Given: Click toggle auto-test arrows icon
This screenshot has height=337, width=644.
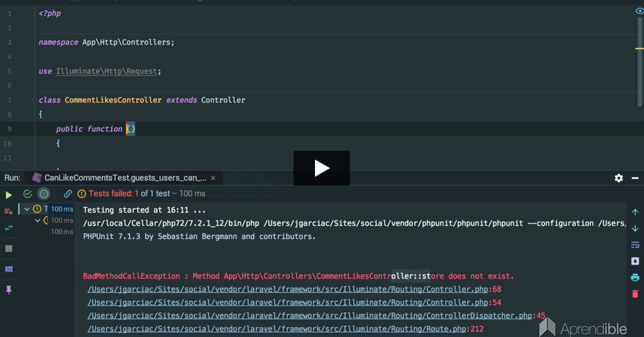Looking at the screenshot, I should pyautogui.click(x=9, y=228).
